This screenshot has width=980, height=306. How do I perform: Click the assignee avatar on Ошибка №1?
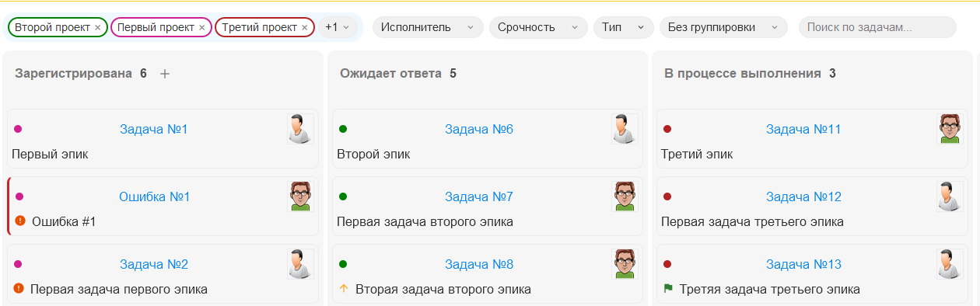pos(300,196)
